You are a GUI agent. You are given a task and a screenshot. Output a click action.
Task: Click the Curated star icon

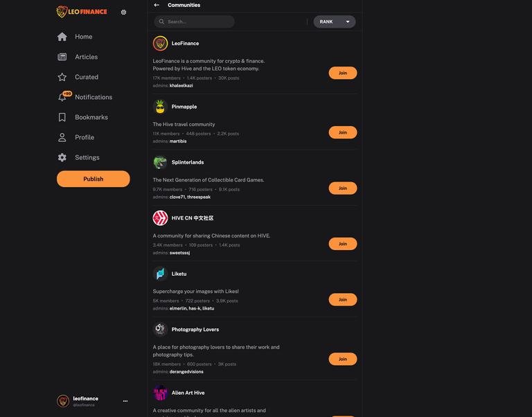(62, 77)
